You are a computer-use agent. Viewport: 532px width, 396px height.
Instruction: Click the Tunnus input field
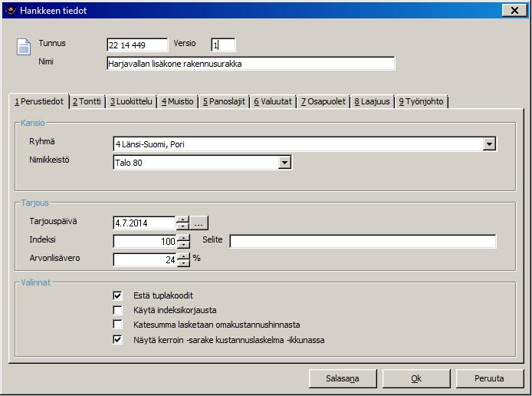[137, 45]
